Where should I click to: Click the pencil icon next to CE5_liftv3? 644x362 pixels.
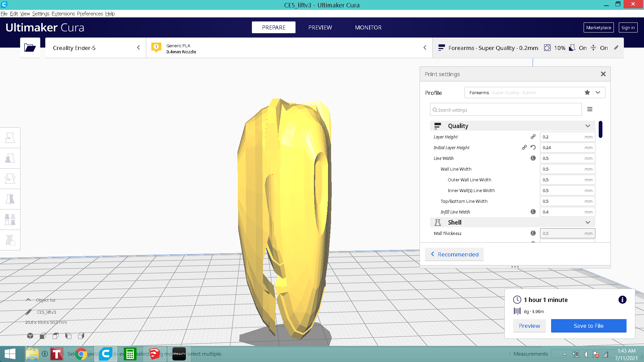pos(29,312)
